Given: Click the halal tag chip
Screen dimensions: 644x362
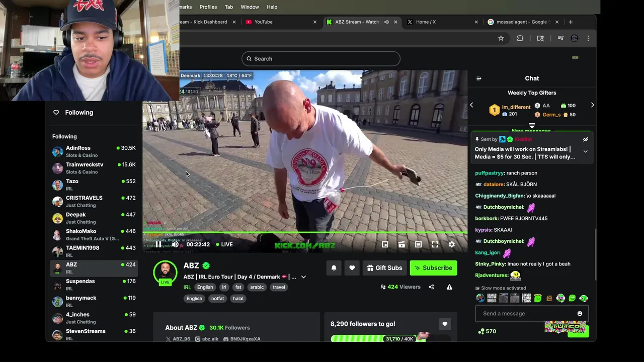Looking at the screenshot, I should (x=238, y=299).
